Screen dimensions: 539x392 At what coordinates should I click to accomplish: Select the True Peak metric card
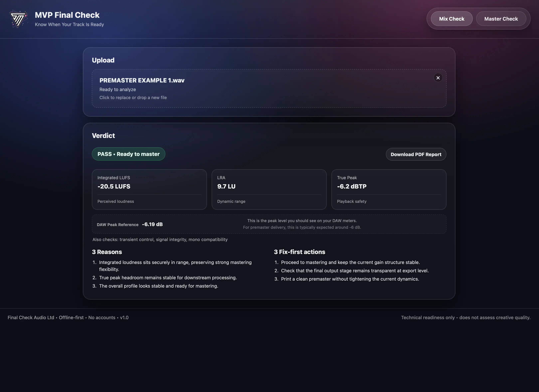click(x=389, y=189)
